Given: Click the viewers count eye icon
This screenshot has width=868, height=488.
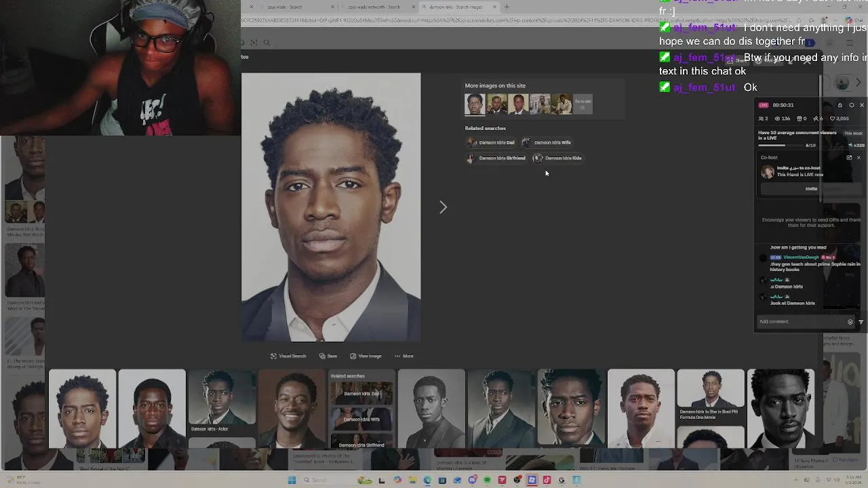Looking at the screenshot, I should (777, 119).
